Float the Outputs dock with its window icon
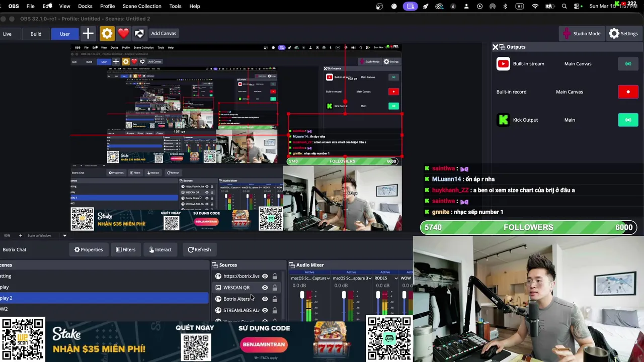 [x=502, y=47]
